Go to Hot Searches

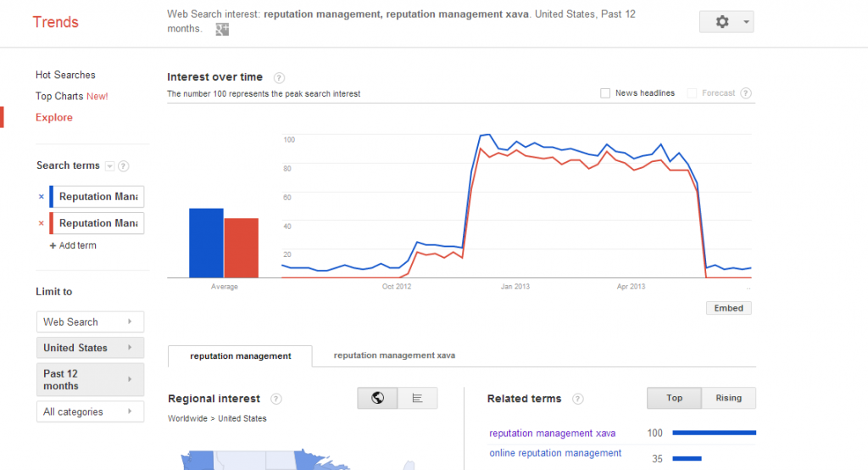click(x=65, y=75)
